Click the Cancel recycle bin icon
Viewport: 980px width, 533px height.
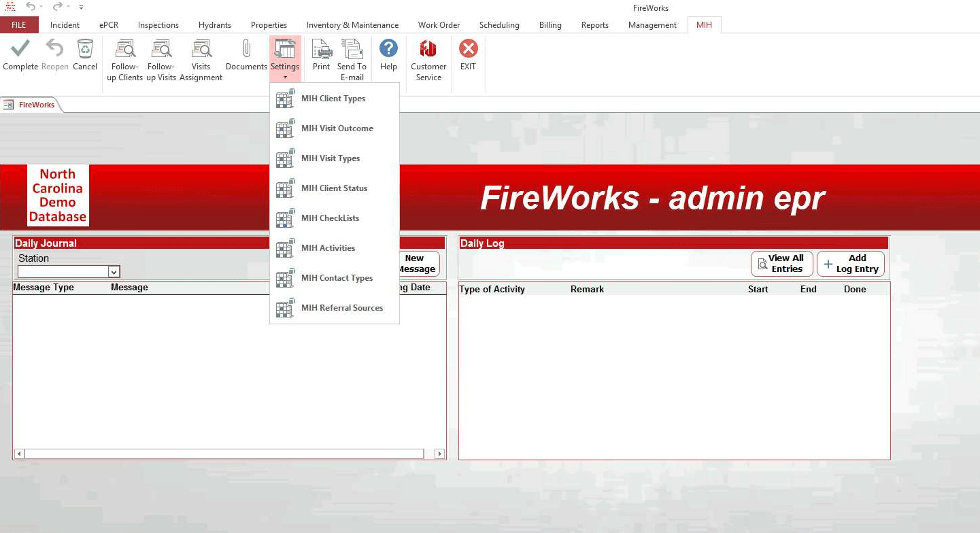tap(85, 49)
